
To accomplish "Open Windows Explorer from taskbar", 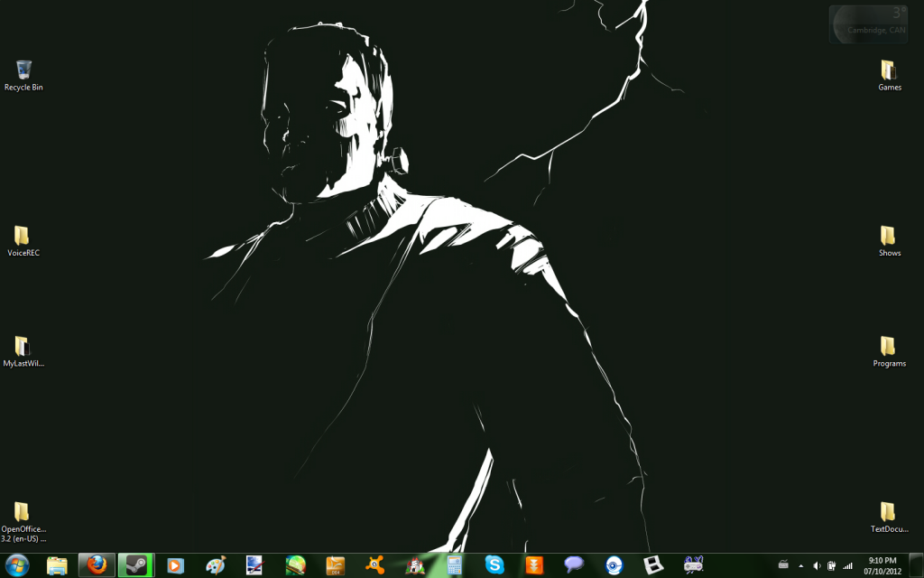I will coord(57,565).
